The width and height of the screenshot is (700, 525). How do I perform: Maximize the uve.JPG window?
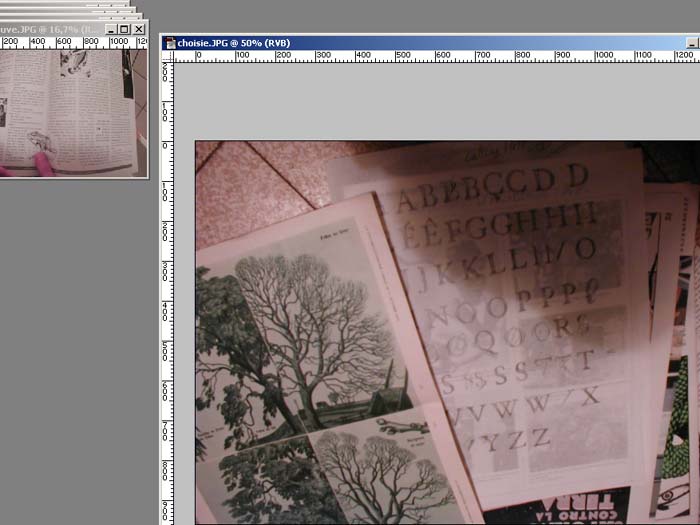tap(125, 29)
